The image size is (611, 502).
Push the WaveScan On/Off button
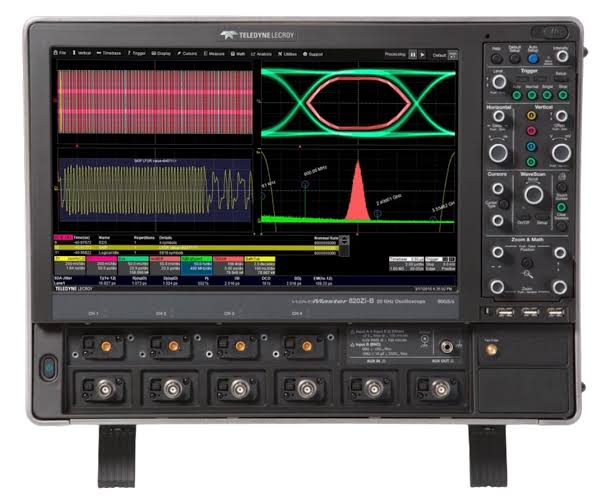point(524,217)
